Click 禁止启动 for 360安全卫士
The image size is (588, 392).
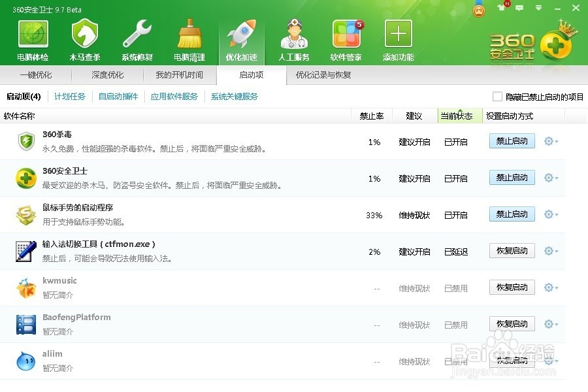[x=512, y=177]
